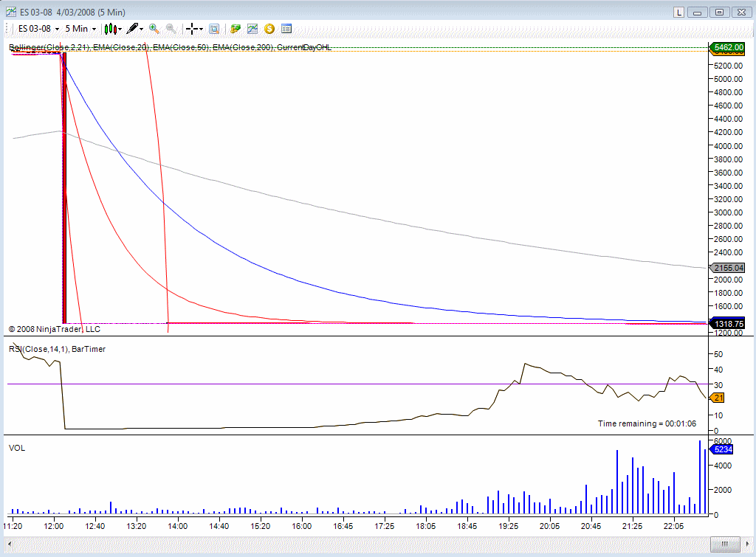Click the Bollinger and EMA indicator label text

(171, 47)
